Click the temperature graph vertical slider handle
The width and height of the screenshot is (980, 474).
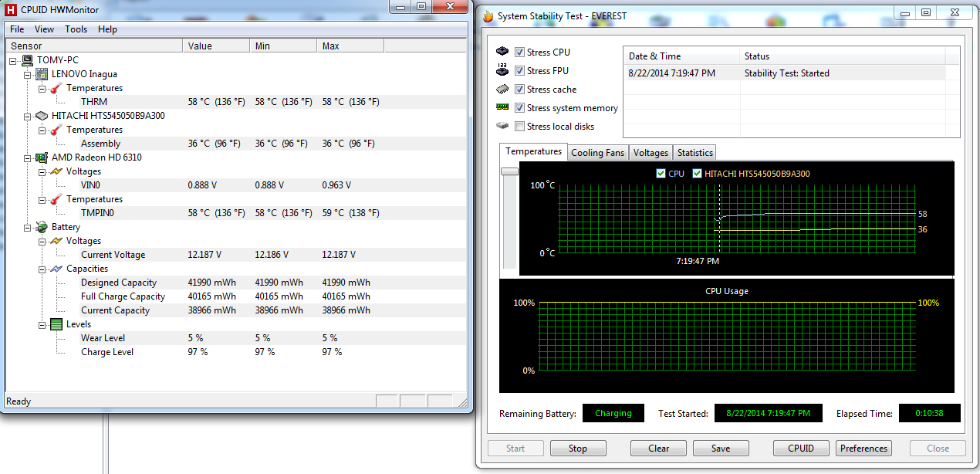(x=509, y=171)
